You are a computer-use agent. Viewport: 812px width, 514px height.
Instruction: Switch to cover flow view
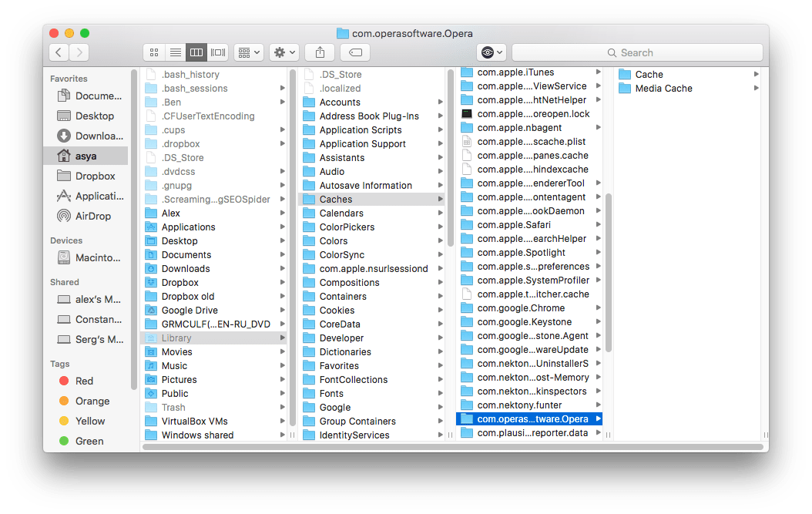pyautogui.click(x=218, y=52)
